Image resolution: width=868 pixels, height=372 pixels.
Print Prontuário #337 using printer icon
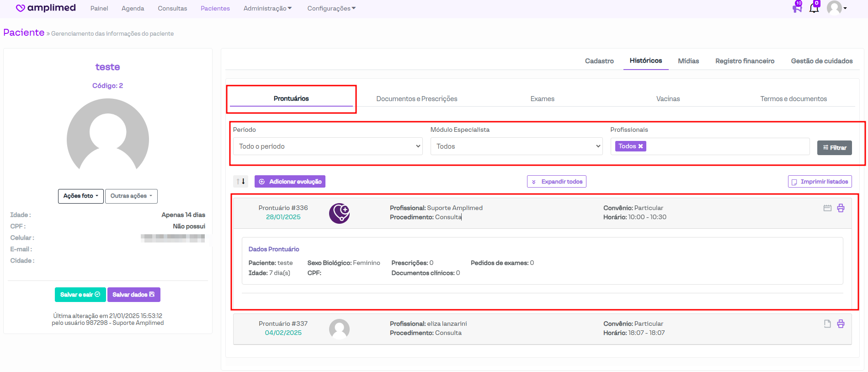[841, 324]
